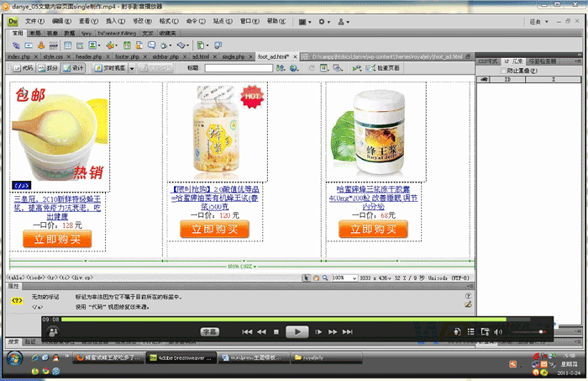588x381 pixels.
Task: Click the File Management icon
Action: tap(280, 68)
